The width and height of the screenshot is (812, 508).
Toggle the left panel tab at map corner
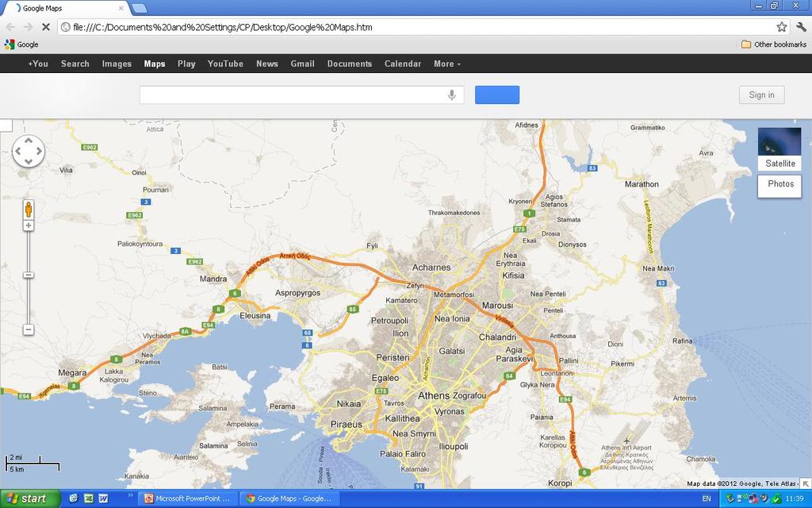6,125
